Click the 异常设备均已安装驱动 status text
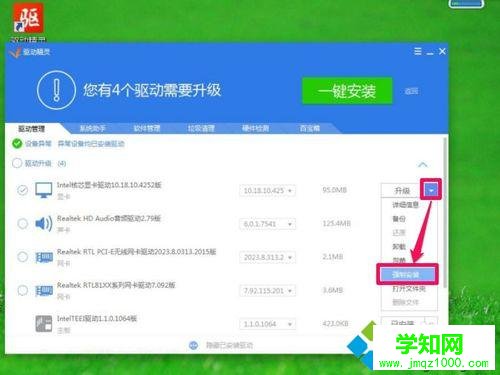Viewport: 500px width, 375px height. click(x=91, y=144)
